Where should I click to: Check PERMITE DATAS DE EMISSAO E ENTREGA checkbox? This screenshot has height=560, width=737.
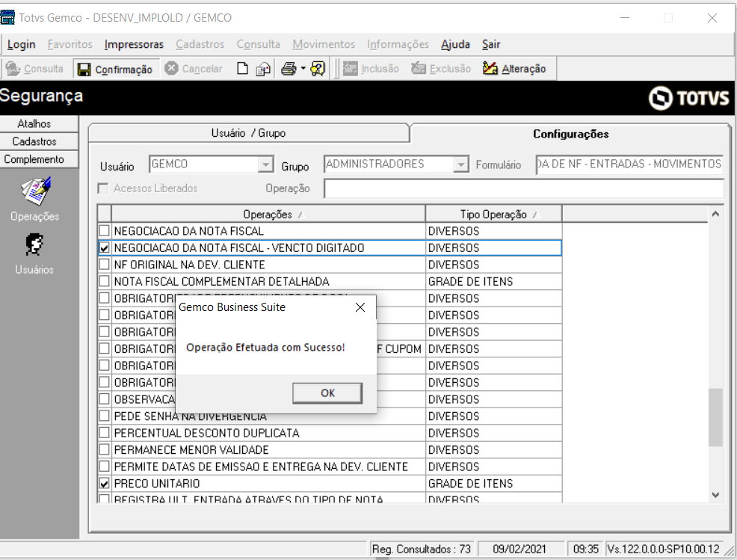click(105, 467)
